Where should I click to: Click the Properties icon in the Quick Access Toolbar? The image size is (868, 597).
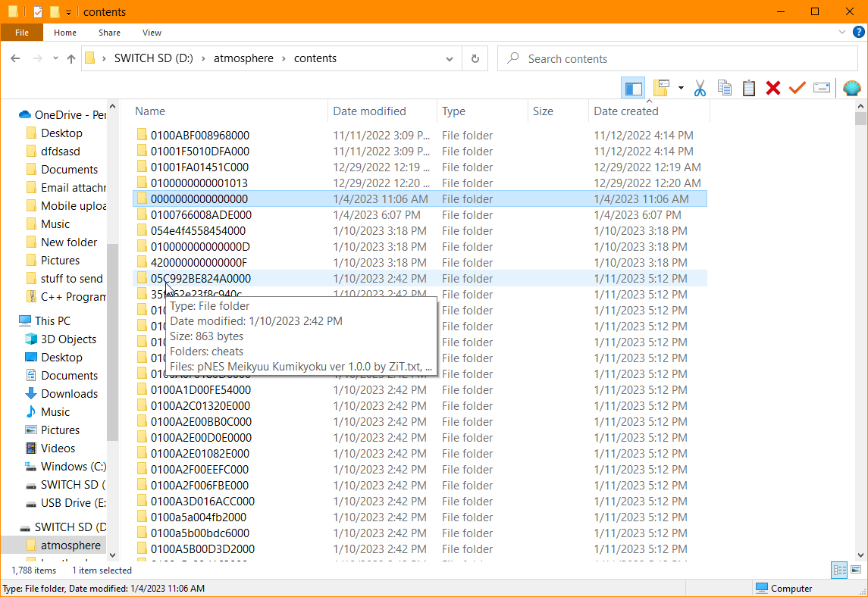tap(38, 11)
